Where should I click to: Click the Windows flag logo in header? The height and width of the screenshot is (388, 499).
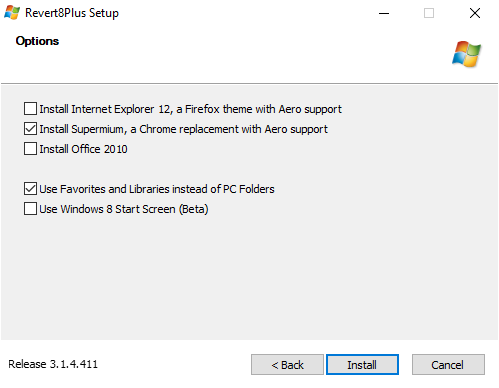(x=467, y=54)
